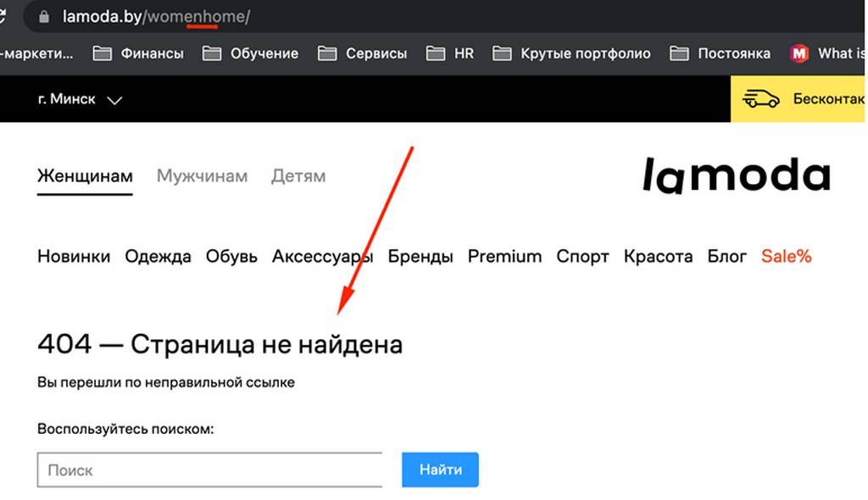Click the '404 — Страница не найдена' heading
The width and height of the screenshot is (868, 500).
[x=220, y=344]
